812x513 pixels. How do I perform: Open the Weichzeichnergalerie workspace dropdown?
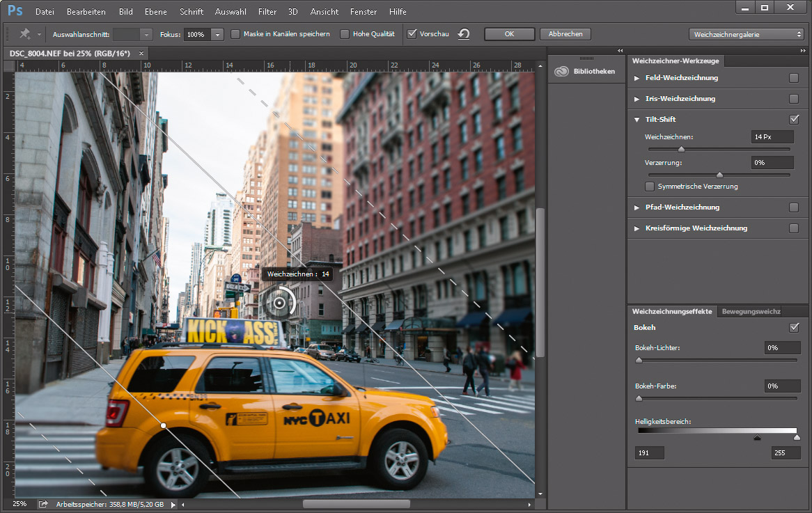tap(747, 34)
